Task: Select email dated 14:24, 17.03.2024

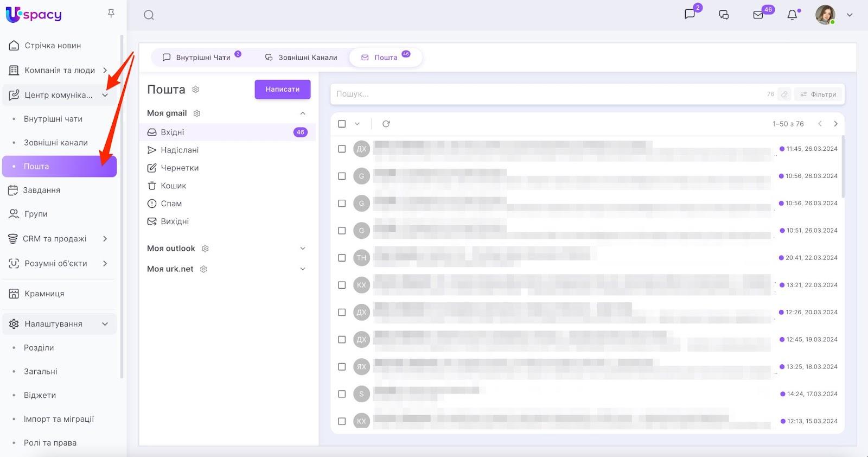Action: click(x=342, y=394)
